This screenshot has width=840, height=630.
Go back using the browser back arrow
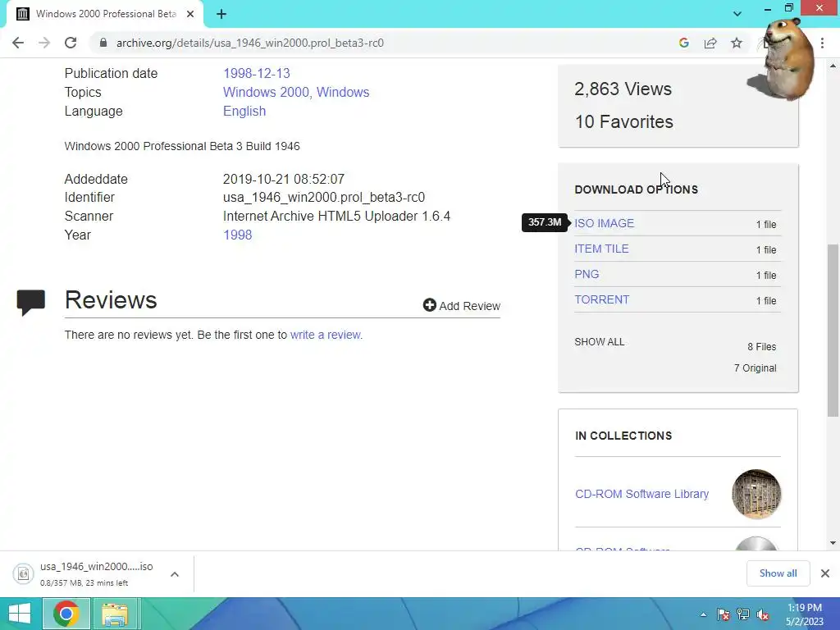coord(18,43)
